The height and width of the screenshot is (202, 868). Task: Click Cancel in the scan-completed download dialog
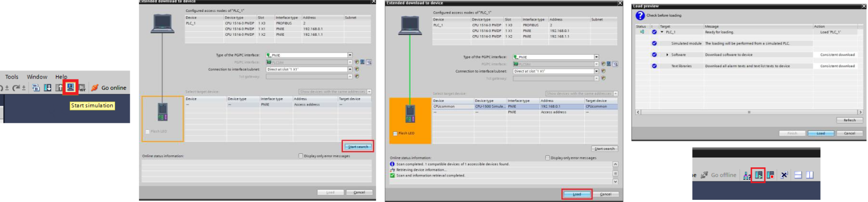pyautogui.click(x=605, y=194)
